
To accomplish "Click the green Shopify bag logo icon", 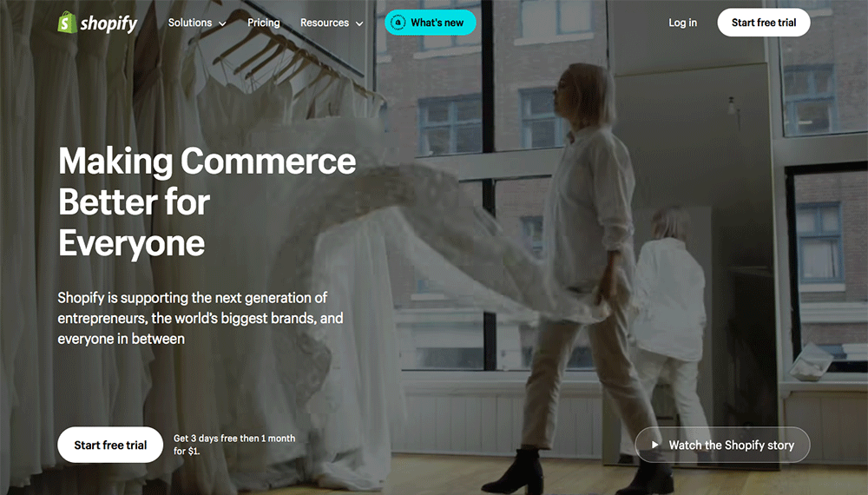I will [x=67, y=23].
